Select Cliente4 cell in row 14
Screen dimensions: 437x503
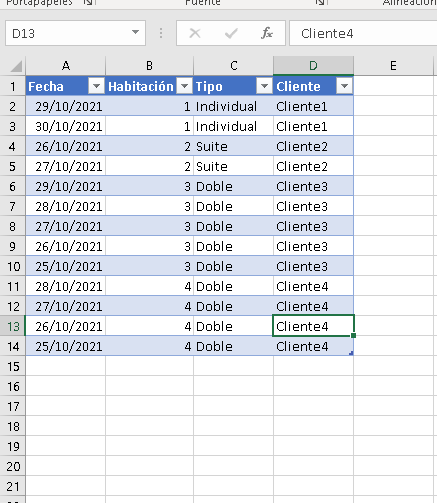[313, 346]
